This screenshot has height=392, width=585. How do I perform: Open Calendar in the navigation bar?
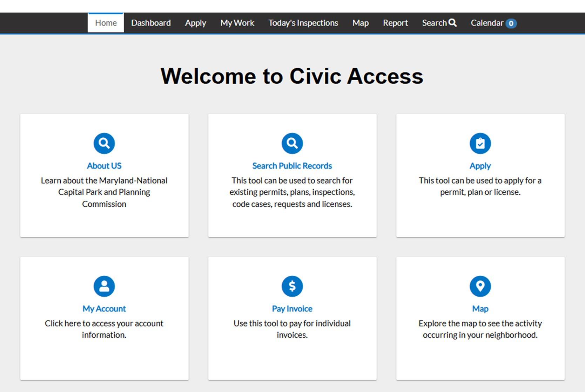tap(493, 23)
